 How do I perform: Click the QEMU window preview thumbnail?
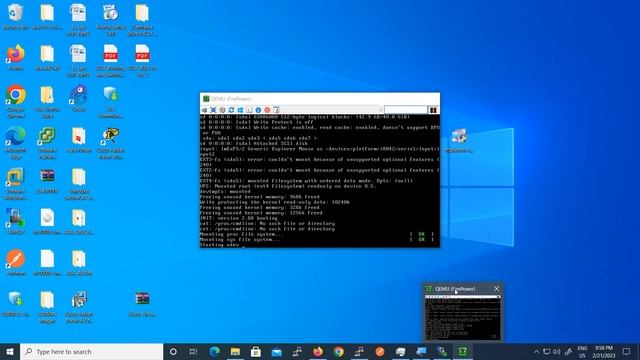pyautogui.click(x=462, y=317)
